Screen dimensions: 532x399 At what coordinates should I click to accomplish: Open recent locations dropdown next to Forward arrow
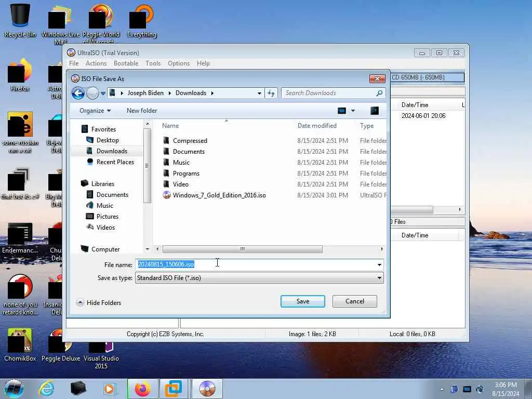103,94
